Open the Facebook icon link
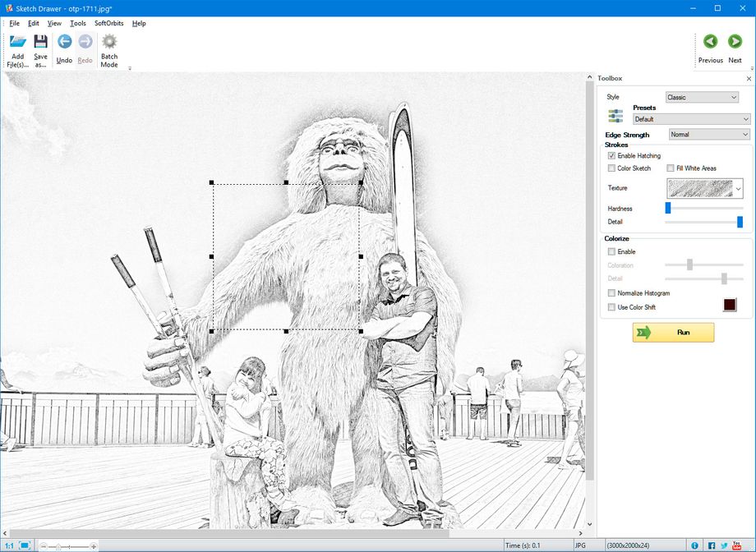Viewport: 756px width, 552px height. point(712,545)
